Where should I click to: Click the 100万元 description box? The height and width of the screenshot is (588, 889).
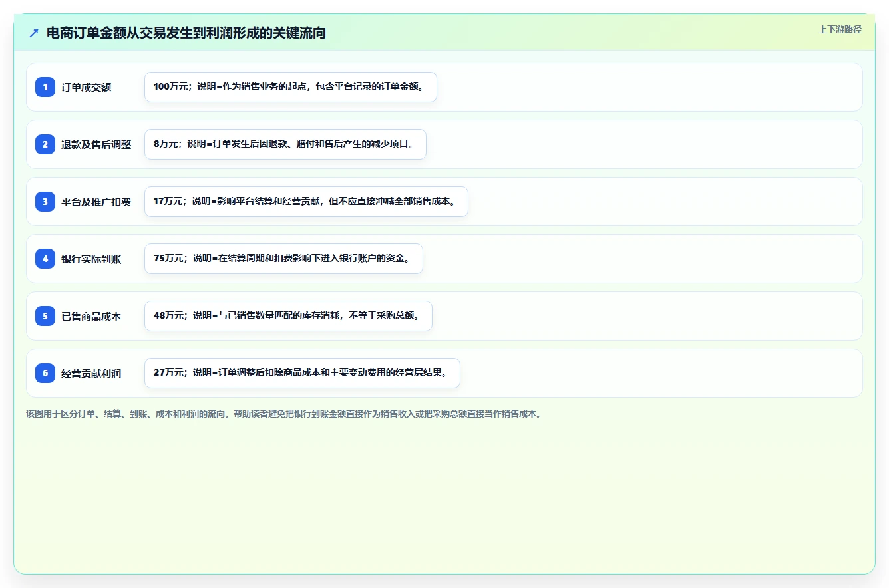291,87
